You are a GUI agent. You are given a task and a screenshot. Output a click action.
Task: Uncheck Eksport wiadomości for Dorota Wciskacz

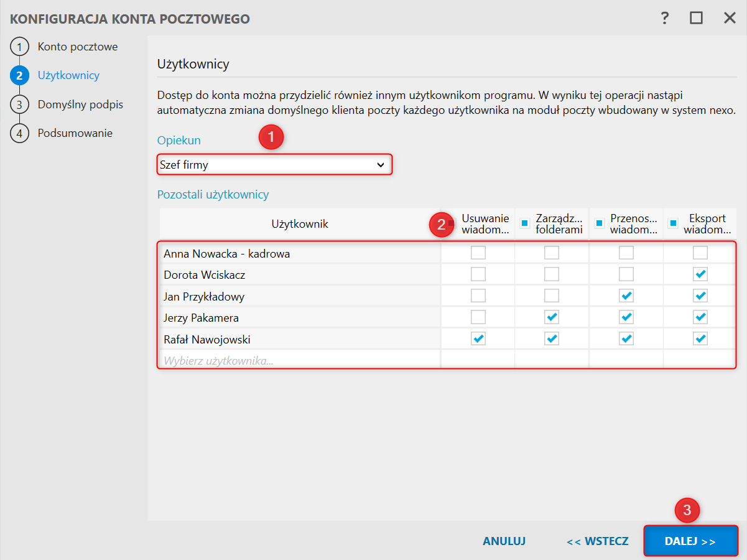[x=700, y=274]
